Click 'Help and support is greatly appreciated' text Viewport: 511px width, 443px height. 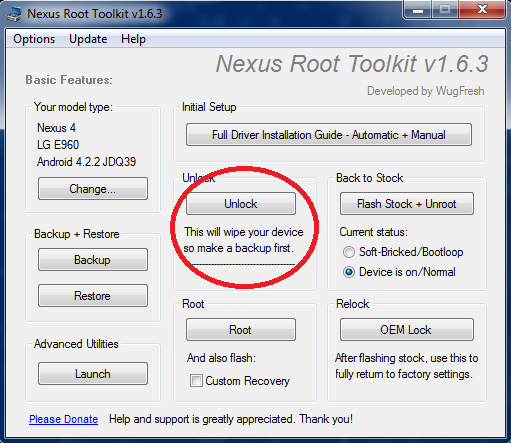coord(201,419)
